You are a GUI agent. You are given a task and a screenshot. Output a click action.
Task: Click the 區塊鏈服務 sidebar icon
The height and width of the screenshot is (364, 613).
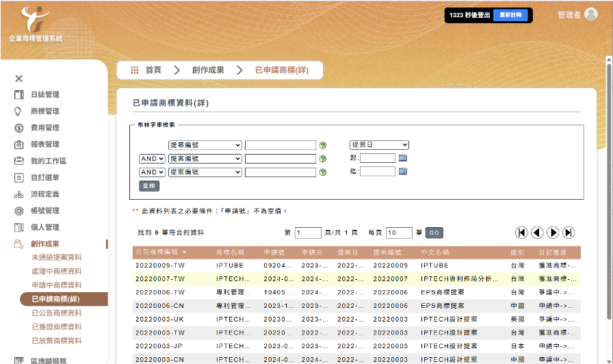18,361
